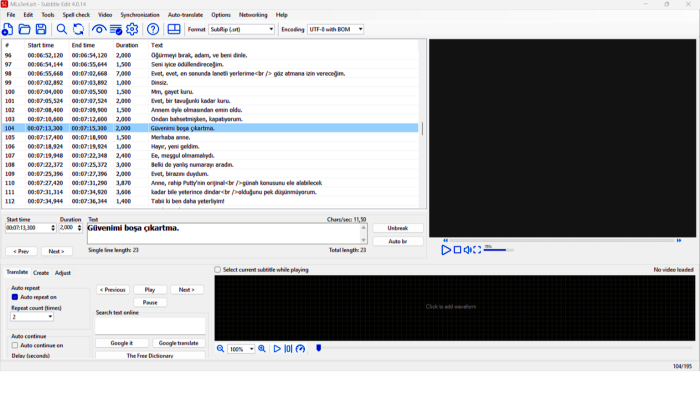Image resolution: width=700 pixels, height=394 pixels.
Task: Open Replace tool icon
Action: [x=79, y=29]
